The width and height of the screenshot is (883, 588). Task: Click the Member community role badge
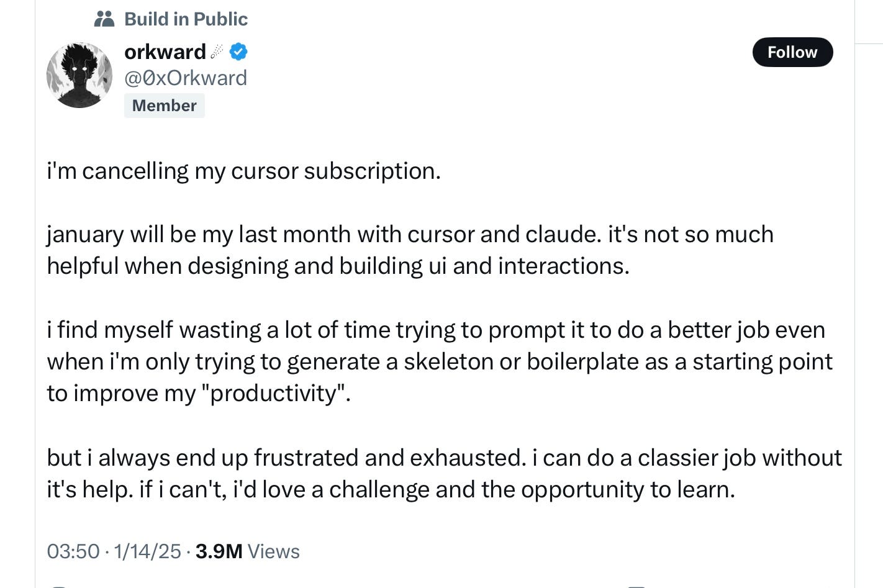pos(164,106)
